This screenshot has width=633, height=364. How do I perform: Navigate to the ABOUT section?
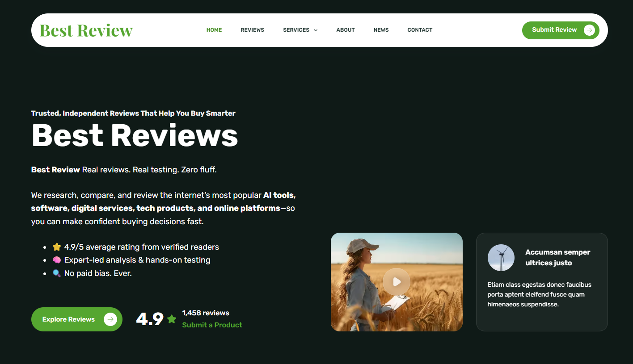tap(345, 30)
